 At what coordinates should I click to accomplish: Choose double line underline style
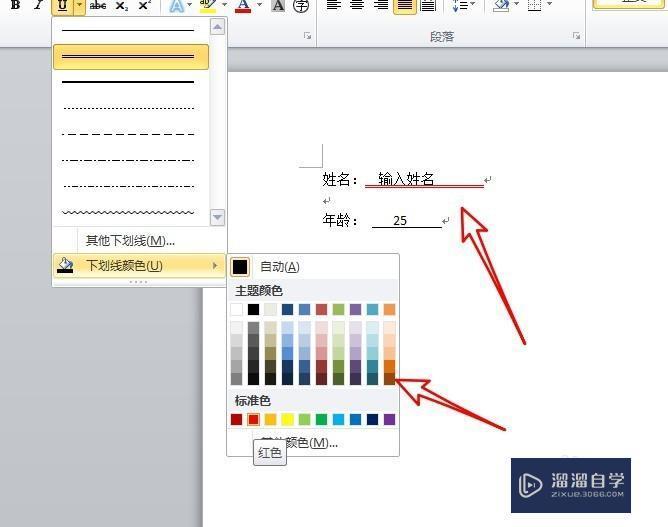pos(130,57)
